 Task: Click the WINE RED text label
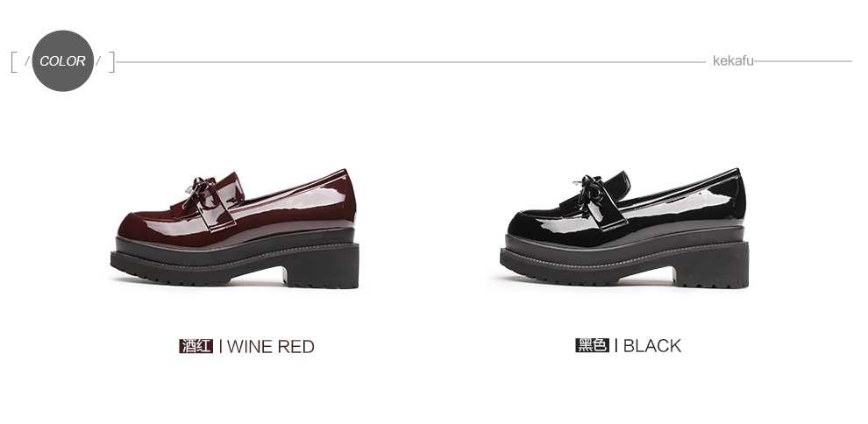point(271,347)
